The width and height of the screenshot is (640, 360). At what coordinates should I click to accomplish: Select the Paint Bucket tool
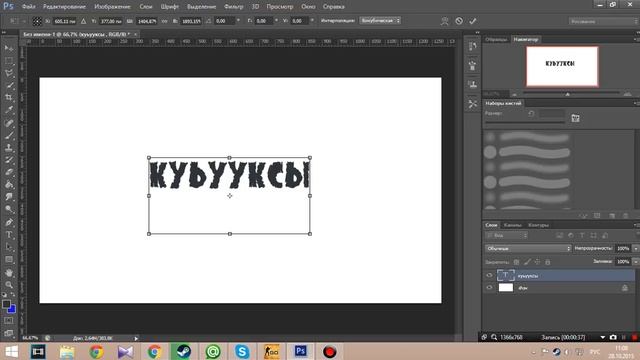9,185
